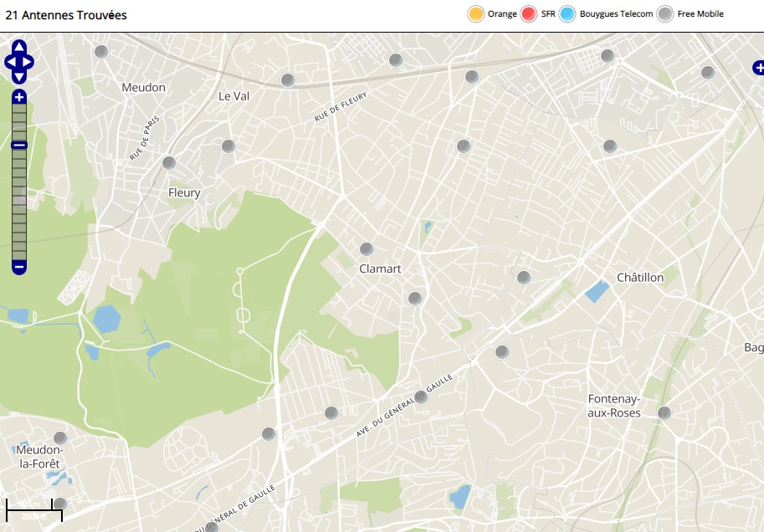
Task: Toggle the Bouygues Telecom blue legend circle
Action: [x=567, y=14]
